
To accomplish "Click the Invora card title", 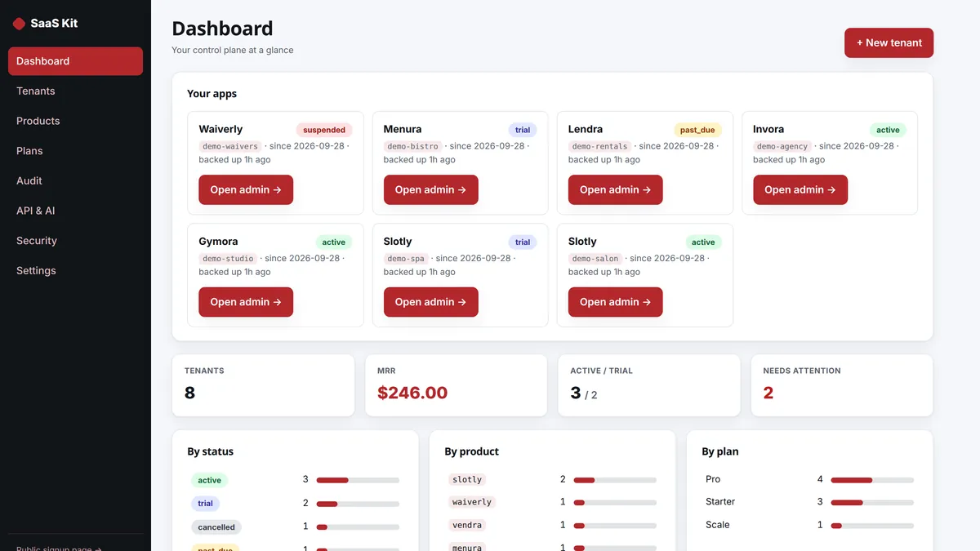I will tap(768, 129).
